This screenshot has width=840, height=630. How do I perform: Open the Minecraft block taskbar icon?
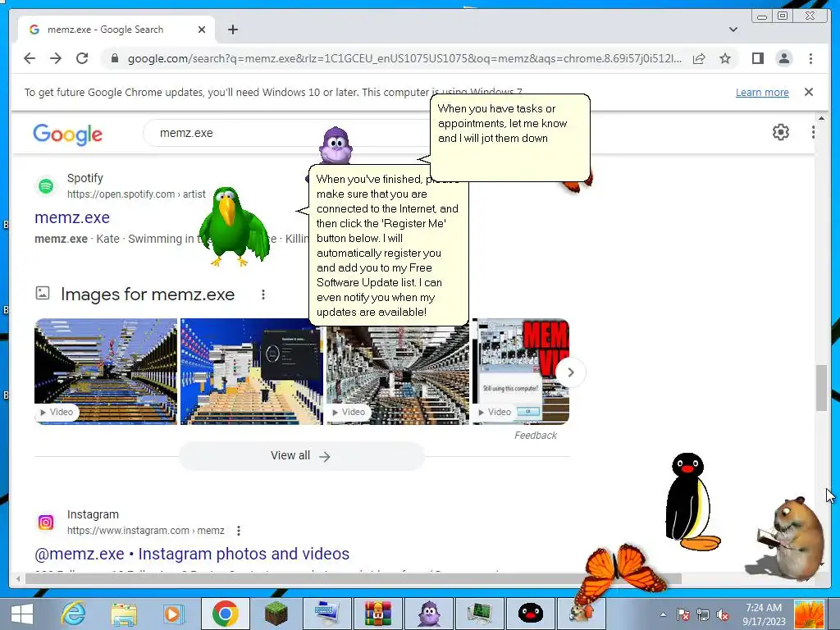pos(276,614)
